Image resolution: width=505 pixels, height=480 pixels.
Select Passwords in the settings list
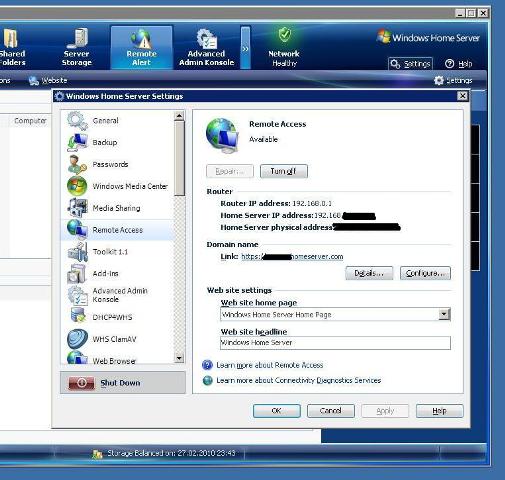(118, 164)
